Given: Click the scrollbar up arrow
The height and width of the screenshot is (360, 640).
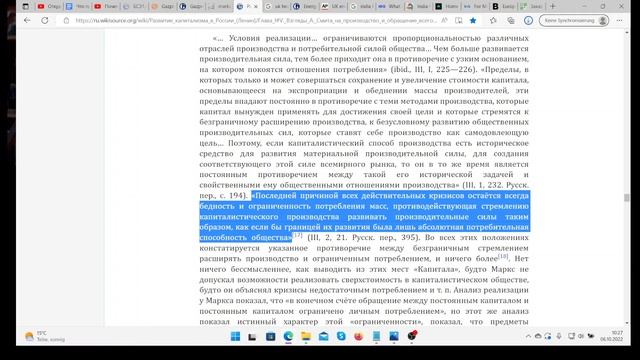Looking at the screenshot, I should 627,32.
